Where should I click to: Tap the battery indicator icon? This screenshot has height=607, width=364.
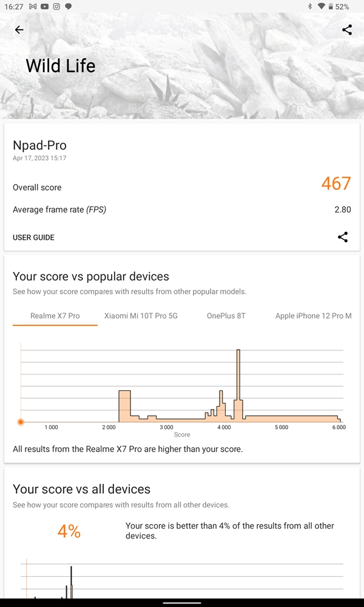[331, 7]
